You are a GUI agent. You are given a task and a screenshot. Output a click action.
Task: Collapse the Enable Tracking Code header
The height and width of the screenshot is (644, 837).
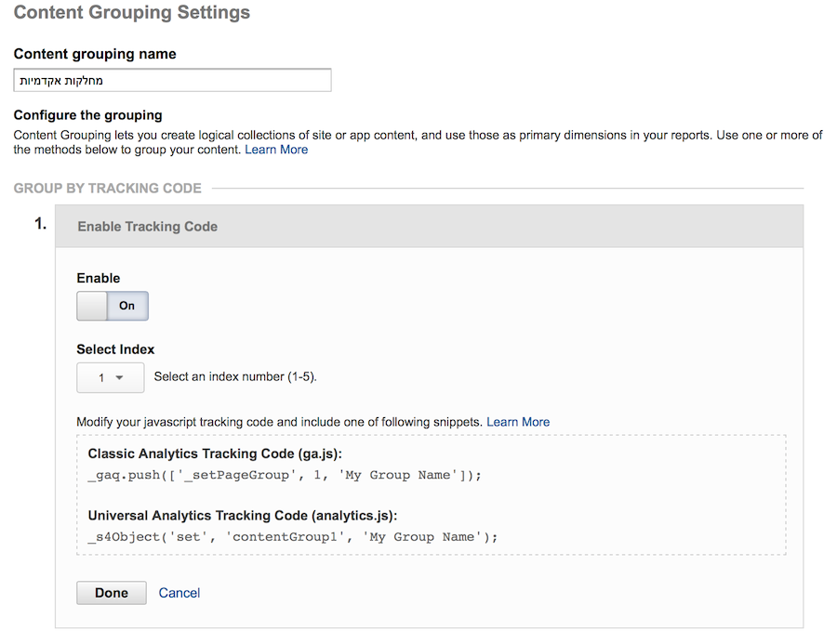click(429, 226)
